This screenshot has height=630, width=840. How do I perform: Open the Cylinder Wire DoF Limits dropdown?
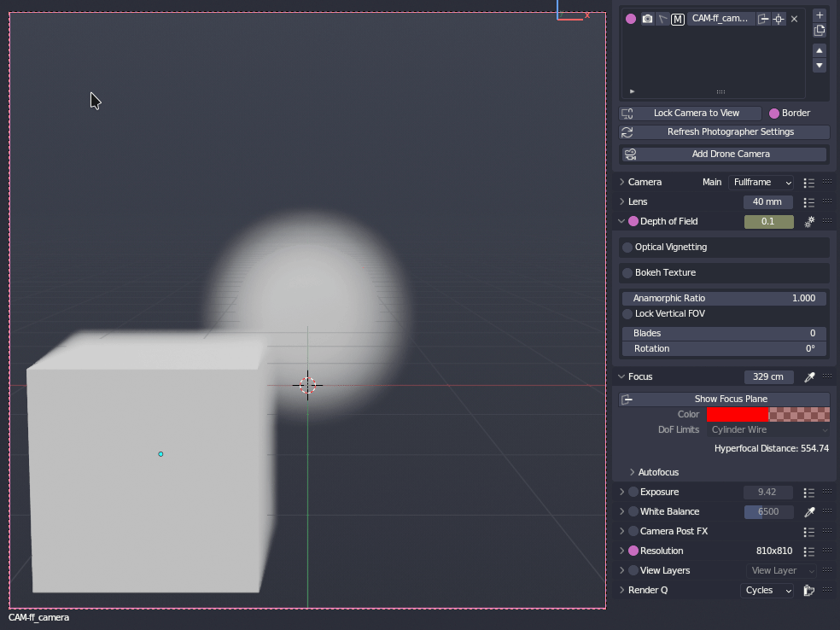click(768, 429)
